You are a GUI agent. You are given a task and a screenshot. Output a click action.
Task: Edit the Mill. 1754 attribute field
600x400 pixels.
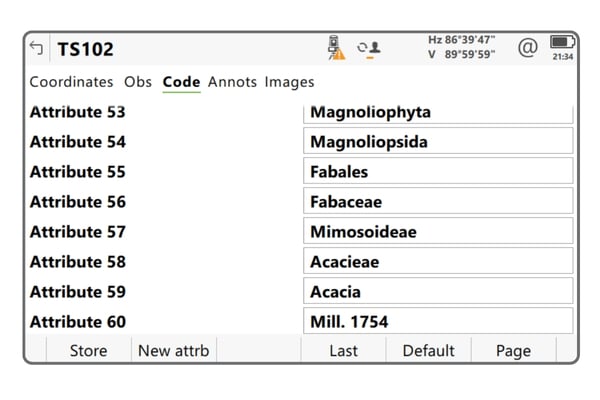[x=438, y=321]
